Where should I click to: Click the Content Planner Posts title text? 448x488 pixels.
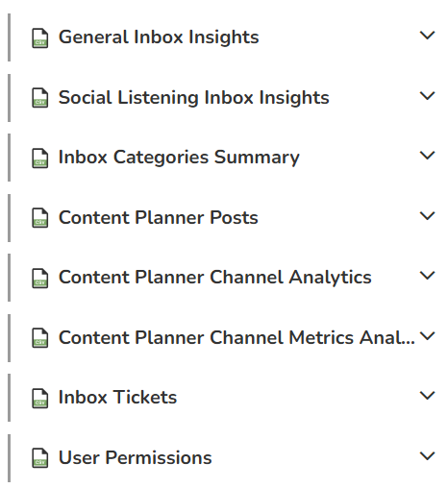click(159, 218)
